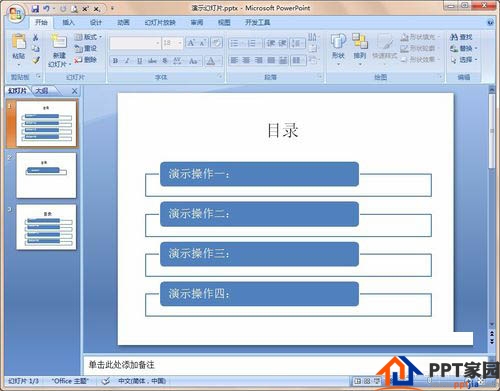The width and height of the screenshot is (500, 391).
Task: Switch to the 开始 ribbon tab
Action: tap(41, 22)
